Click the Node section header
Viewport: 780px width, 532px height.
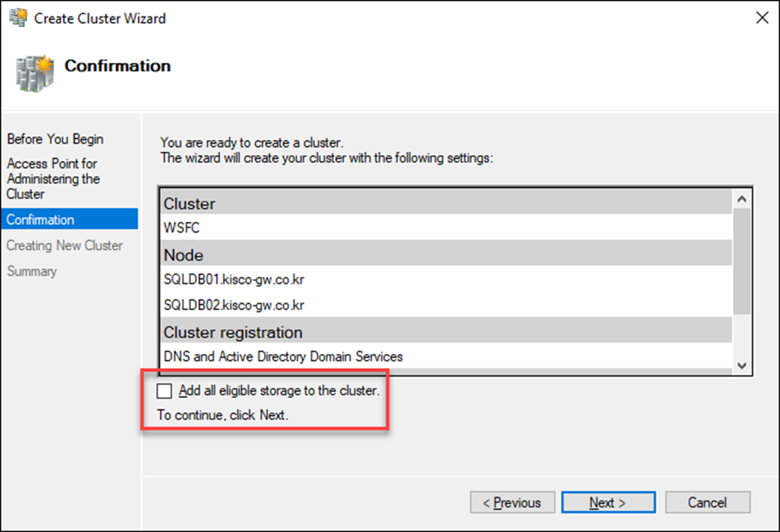446,254
